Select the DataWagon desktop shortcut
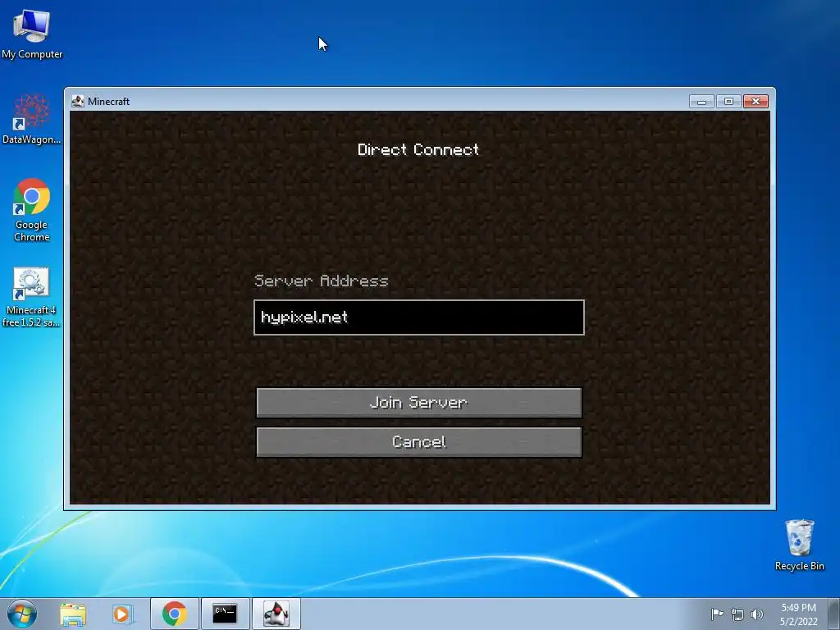Screen dimensions: 840x630 tap(32, 120)
